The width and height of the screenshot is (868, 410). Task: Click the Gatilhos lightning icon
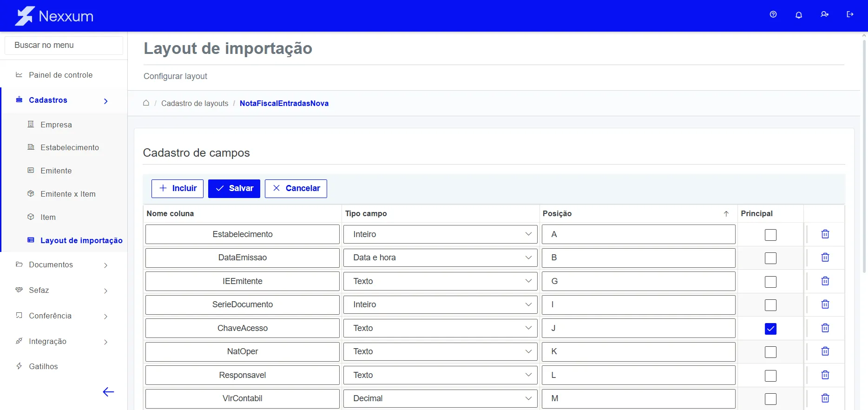coord(19,366)
